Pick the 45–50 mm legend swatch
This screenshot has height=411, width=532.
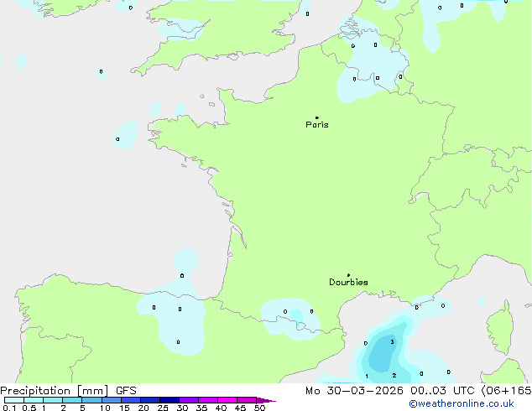coord(247,400)
